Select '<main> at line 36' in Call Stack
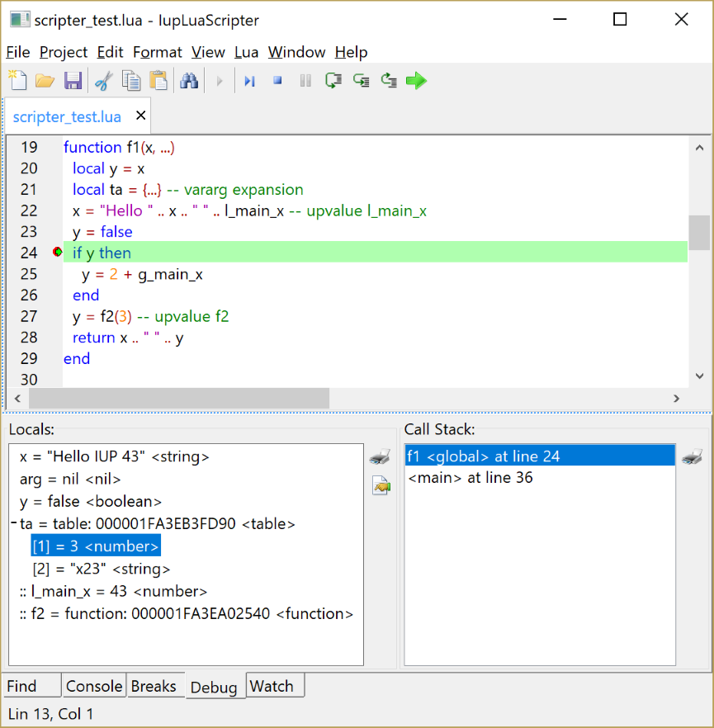 pyautogui.click(x=470, y=478)
